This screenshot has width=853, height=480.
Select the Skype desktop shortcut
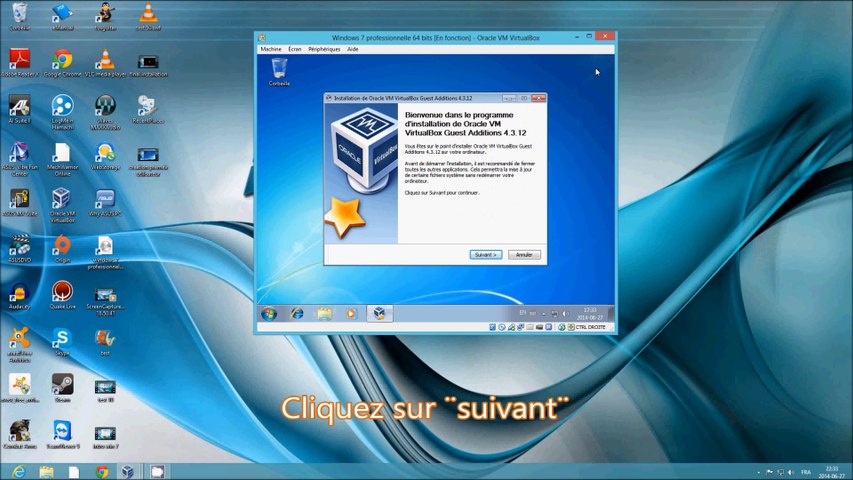coord(63,342)
